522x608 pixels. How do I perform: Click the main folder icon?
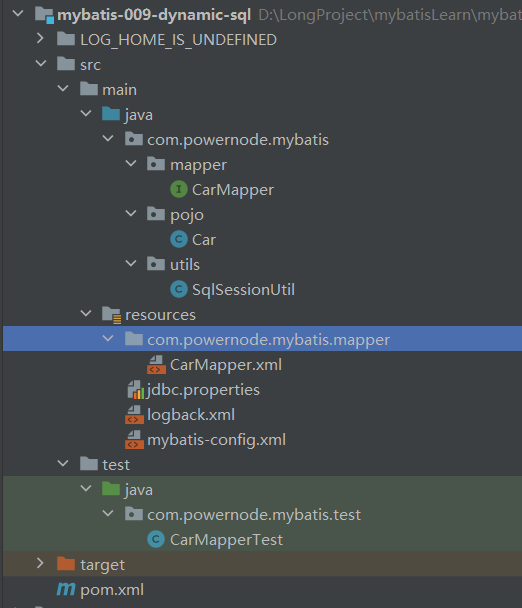[89, 89]
